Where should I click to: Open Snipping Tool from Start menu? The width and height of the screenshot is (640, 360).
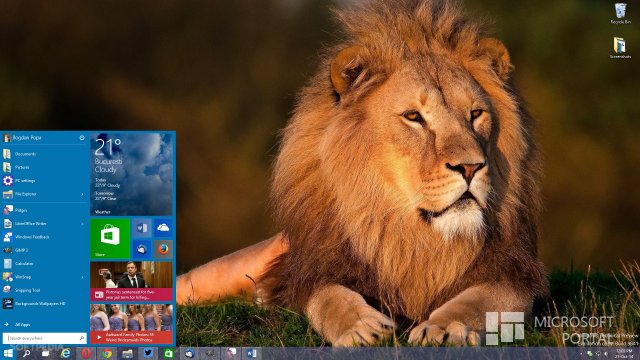click(44, 290)
